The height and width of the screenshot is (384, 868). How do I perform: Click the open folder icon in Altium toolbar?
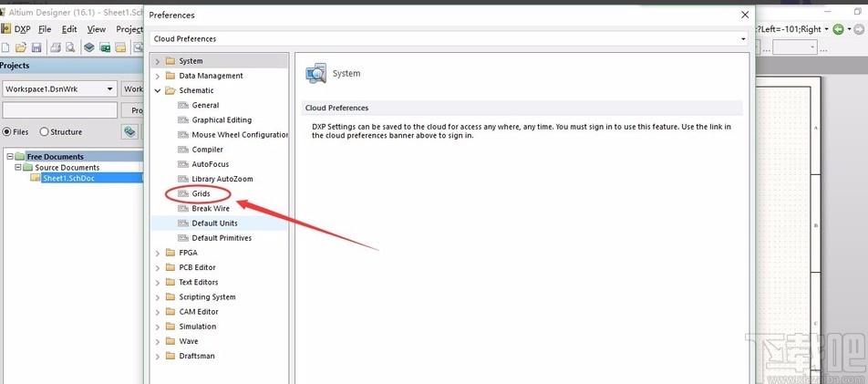tap(21, 47)
